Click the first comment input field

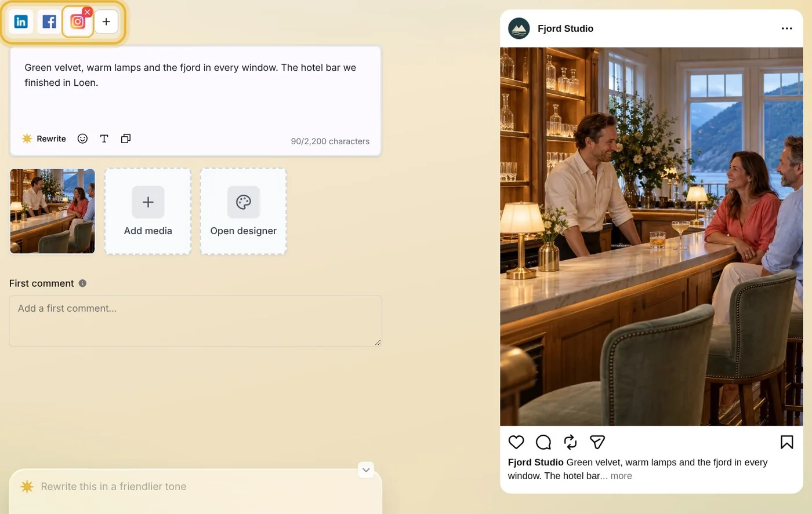coord(195,321)
